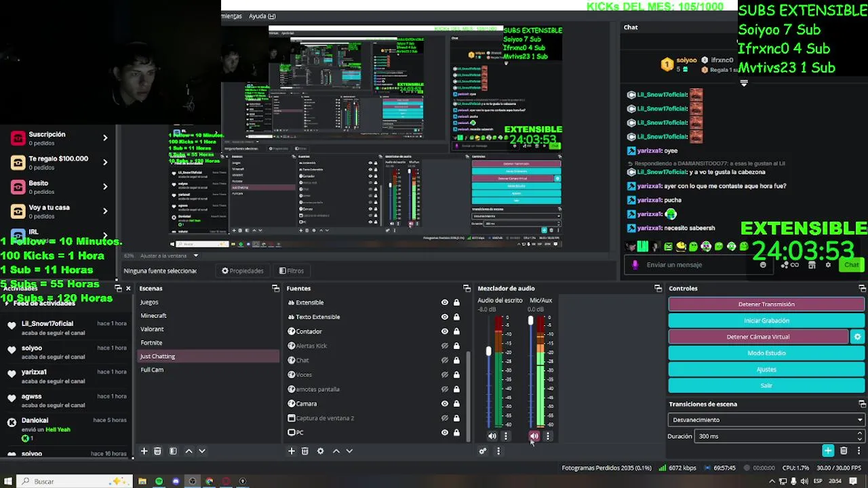Increase transition duration with up stepper
Image resolution: width=868 pixels, height=488 pixels.
(x=860, y=433)
